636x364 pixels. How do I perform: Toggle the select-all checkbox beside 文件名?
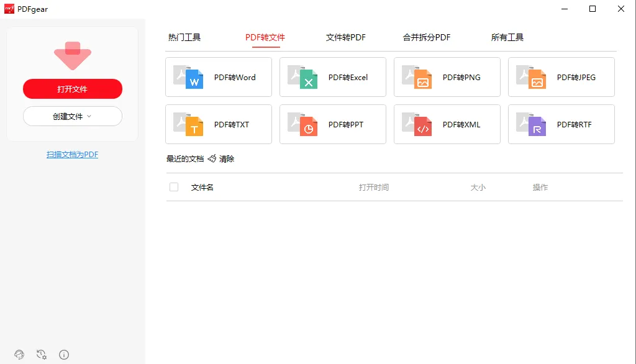(174, 187)
